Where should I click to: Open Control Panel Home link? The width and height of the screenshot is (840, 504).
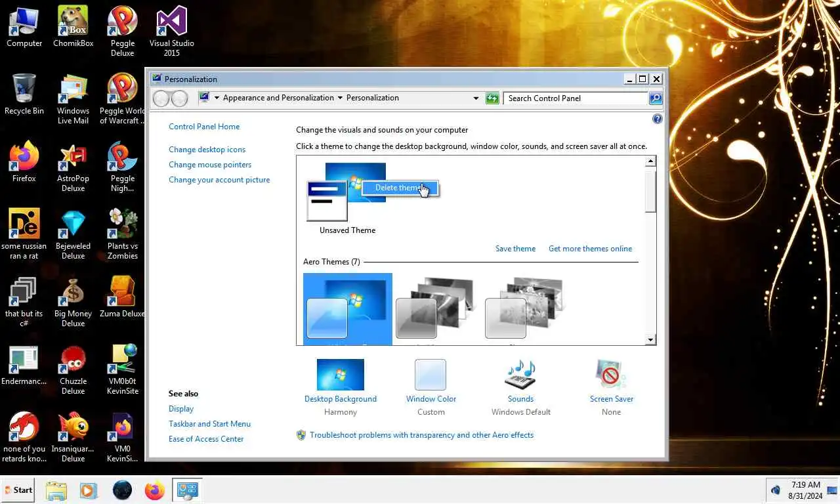pyautogui.click(x=204, y=127)
